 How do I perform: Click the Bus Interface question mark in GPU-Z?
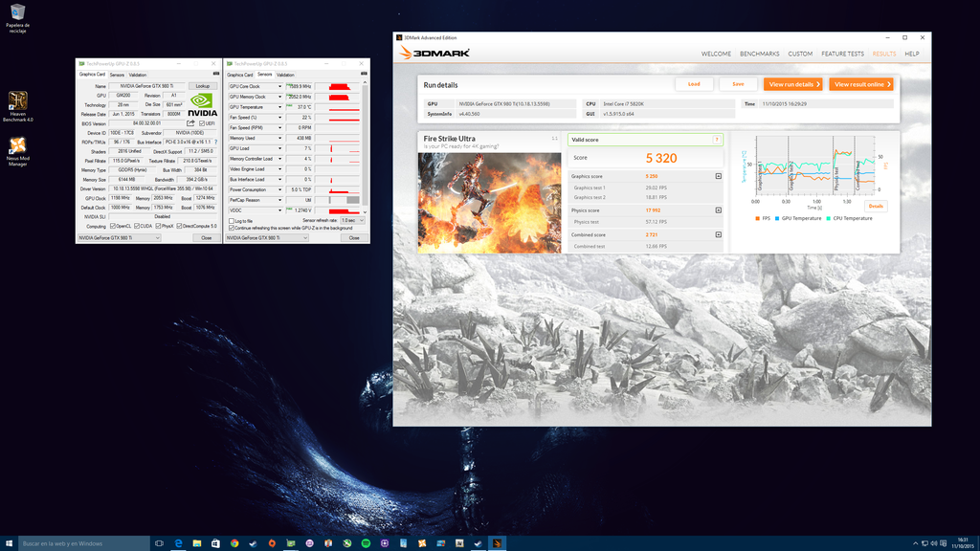point(215,143)
